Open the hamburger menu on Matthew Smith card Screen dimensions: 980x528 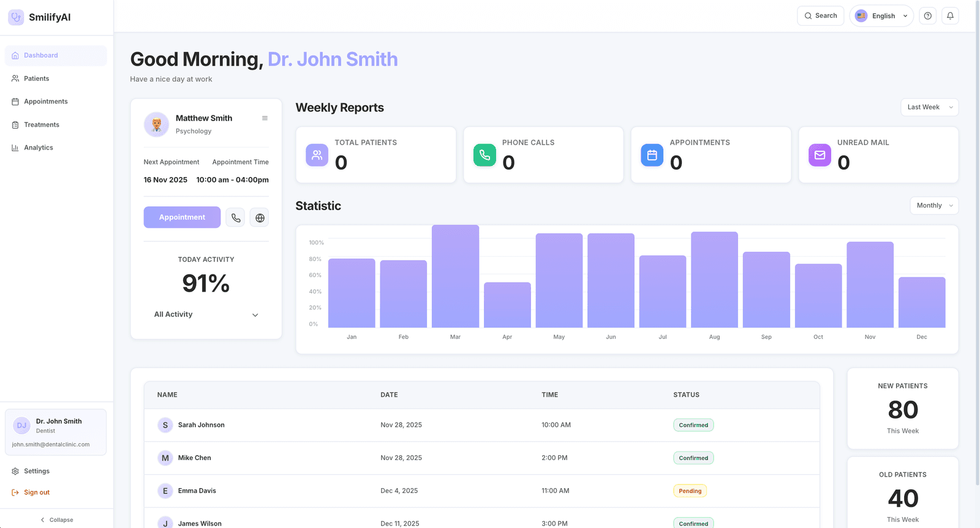(x=265, y=118)
